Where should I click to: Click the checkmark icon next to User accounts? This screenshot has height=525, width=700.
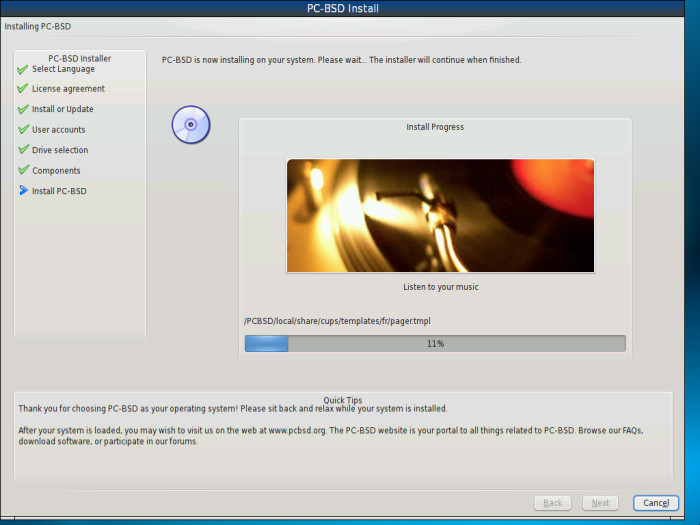[23, 129]
